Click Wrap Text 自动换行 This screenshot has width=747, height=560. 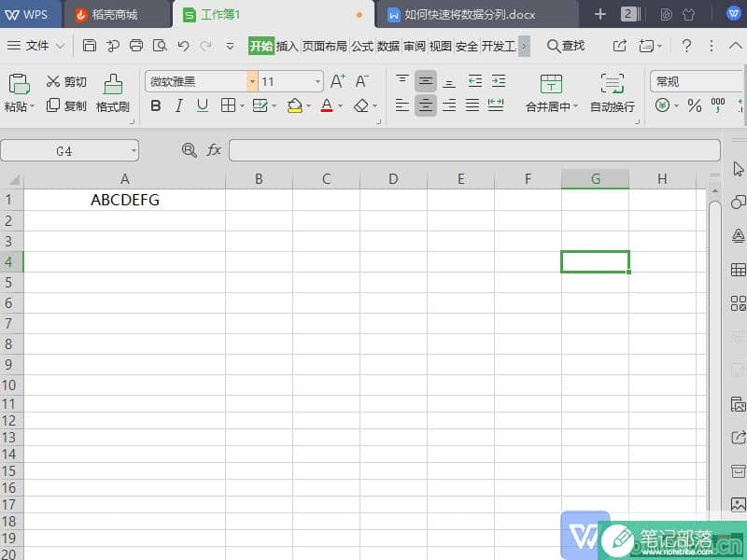point(613,93)
